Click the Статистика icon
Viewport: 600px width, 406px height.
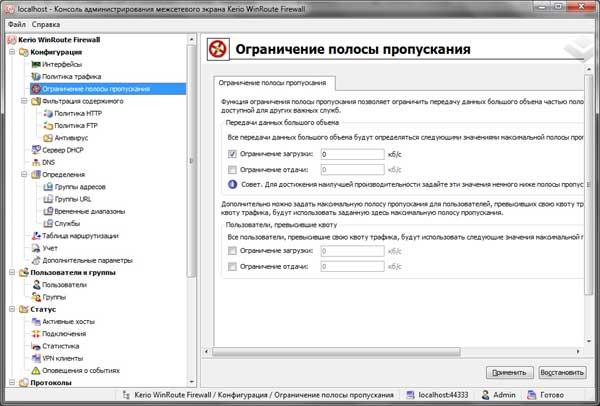tap(36, 346)
